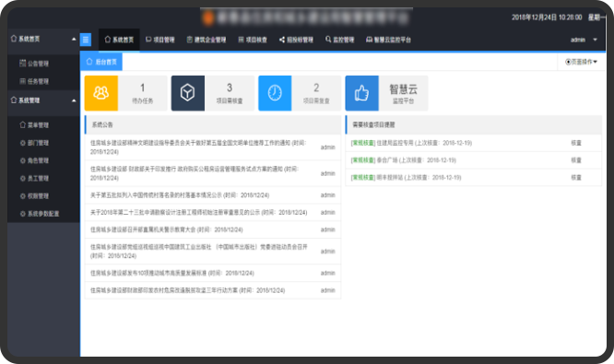614x364 pixels.
Task: Click the orange 待办任务 people icon
Action: point(101,93)
